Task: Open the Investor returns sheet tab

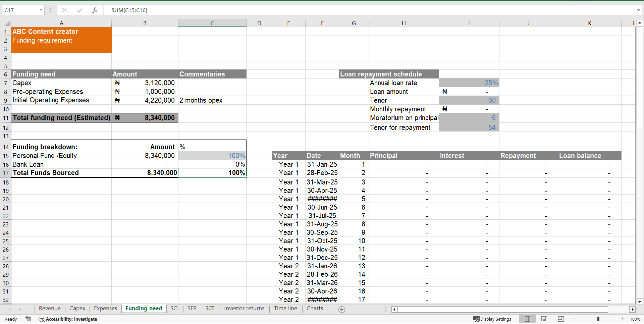Action: (244, 309)
